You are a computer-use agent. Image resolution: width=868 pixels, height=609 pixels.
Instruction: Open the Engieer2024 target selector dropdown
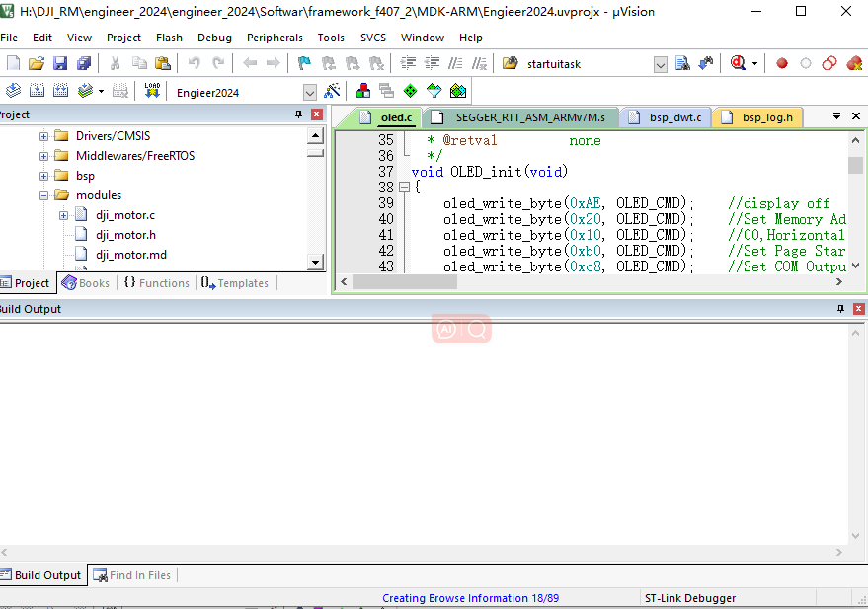(309, 90)
